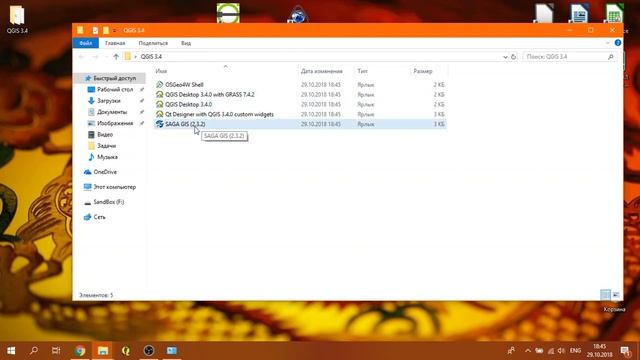The height and width of the screenshot is (360, 640).
Task: Open Сеть in navigation pane
Action: (x=100, y=217)
